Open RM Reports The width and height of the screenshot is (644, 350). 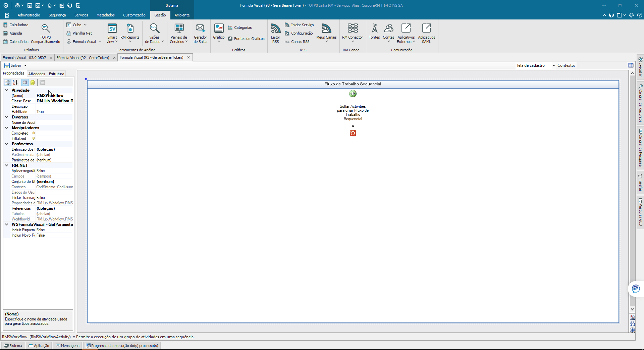coord(130,33)
